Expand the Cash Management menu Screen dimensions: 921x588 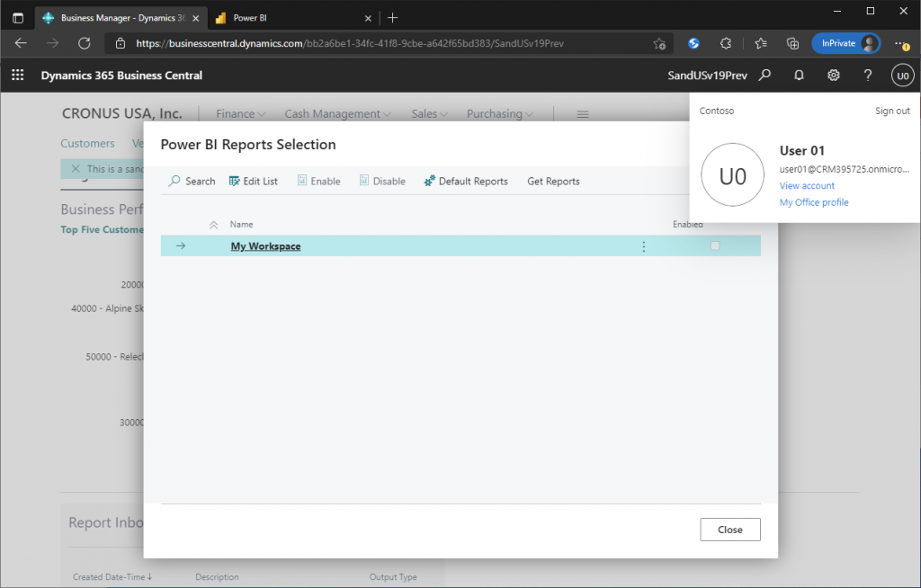[338, 113]
